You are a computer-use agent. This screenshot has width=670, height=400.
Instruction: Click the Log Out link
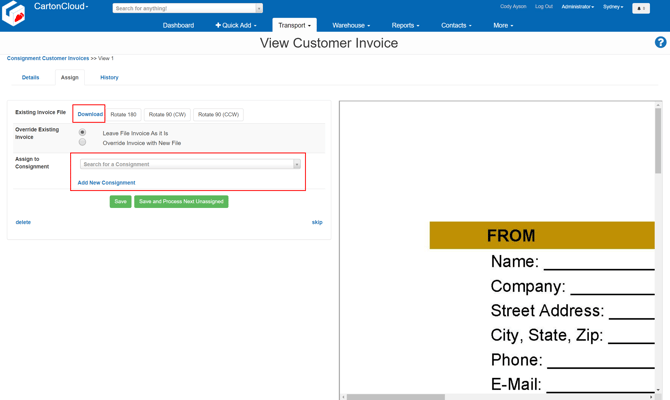(x=544, y=6)
